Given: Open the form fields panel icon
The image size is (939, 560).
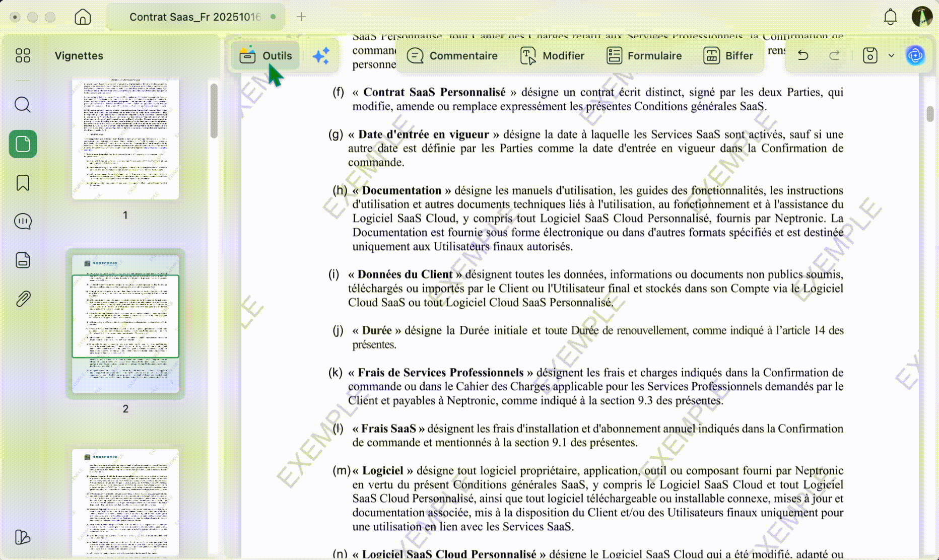Looking at the screenshot, I should coord(23,260).
